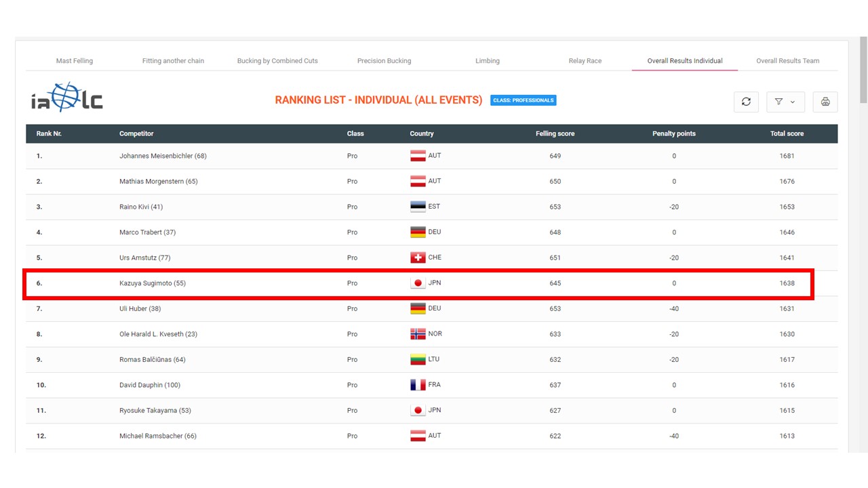Click Austria flag beside Johannes Meisenbichler
868x488 pixels.
[x=418, y=156]
